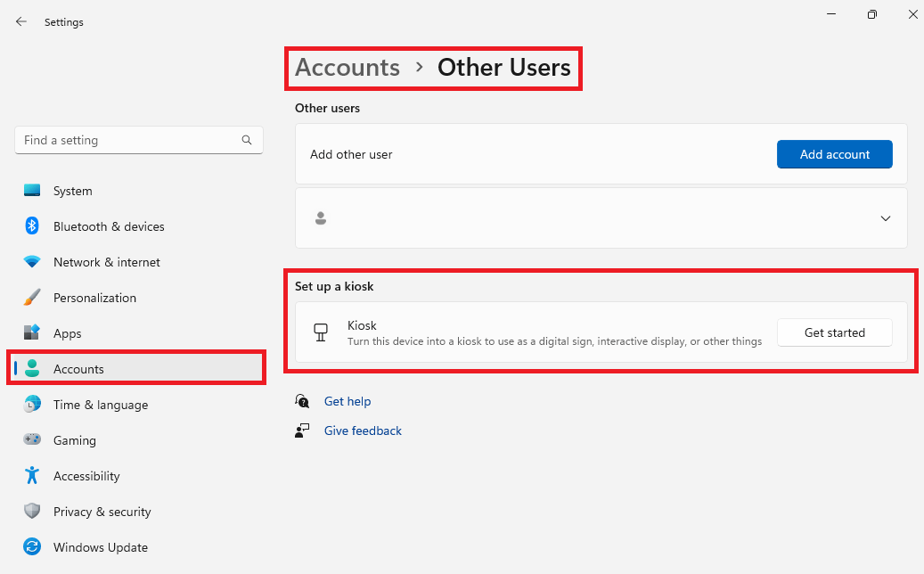This screenshot has width=924, height=574.
Task: Click the Privacy shield icon
Action: pyautogui.click(x=32, y=511)
